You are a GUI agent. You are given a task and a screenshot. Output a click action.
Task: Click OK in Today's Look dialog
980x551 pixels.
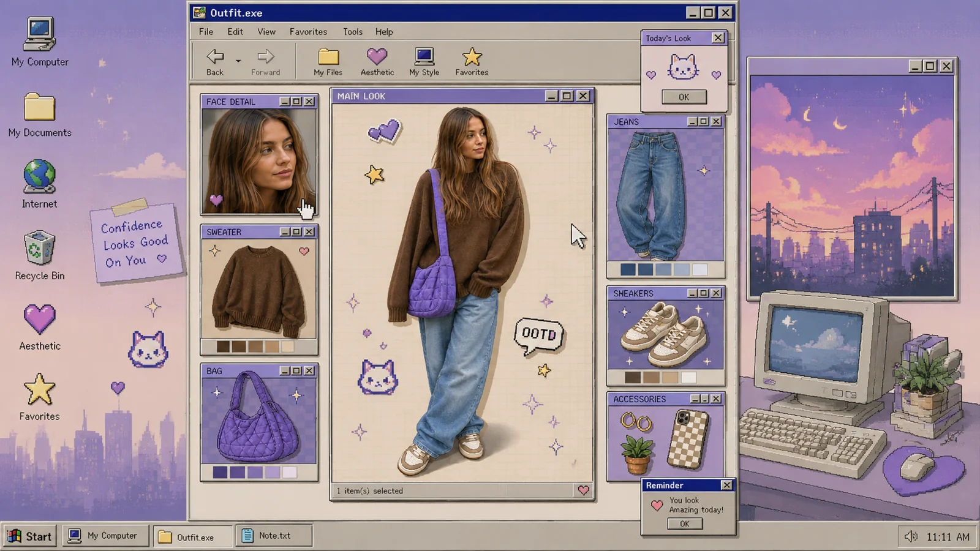[x=684, y=97]
